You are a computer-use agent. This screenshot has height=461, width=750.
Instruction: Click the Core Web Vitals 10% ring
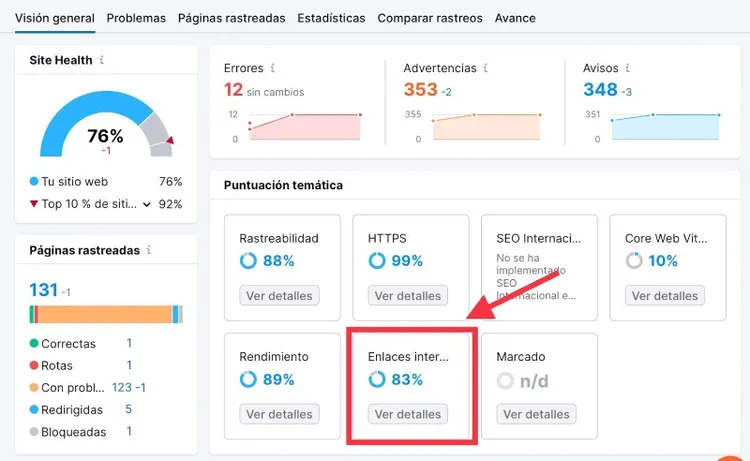pyautogui.click(x=634, y=261)
